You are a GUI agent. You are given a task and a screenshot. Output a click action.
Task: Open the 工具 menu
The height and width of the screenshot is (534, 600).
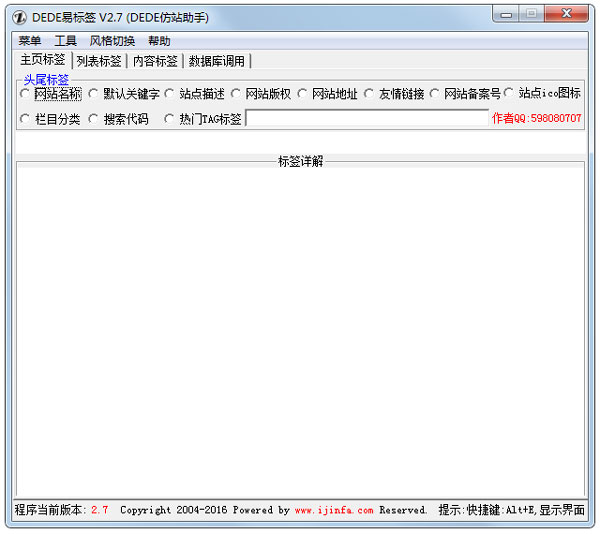pyautogui.click(x=65, y=41)
